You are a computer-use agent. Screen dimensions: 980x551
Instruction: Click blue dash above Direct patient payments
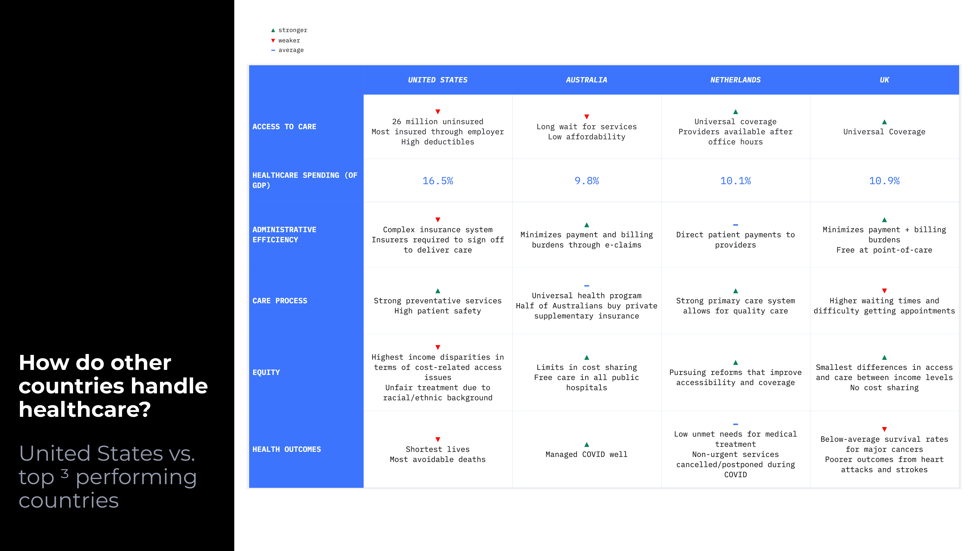coord(735,225)
